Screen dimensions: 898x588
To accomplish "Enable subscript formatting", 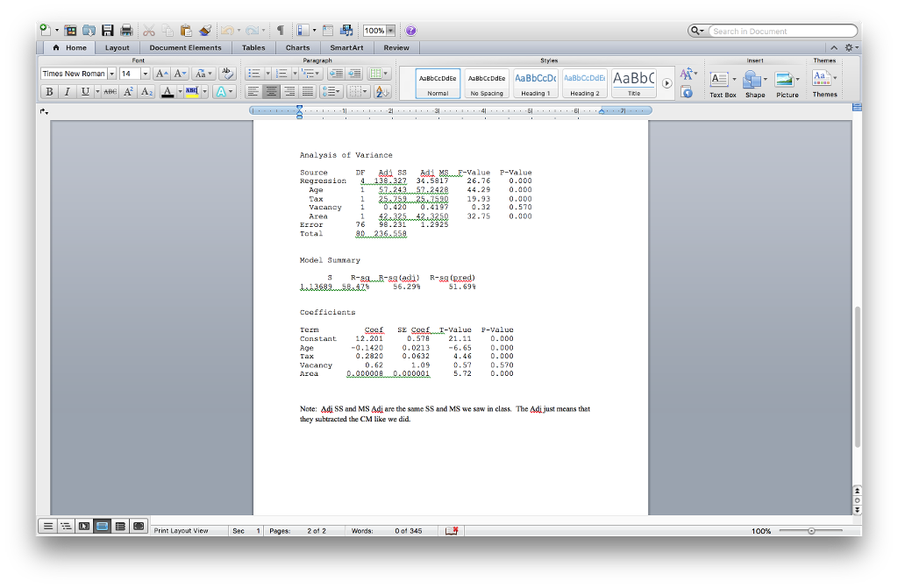I will (x=146, y=91).
